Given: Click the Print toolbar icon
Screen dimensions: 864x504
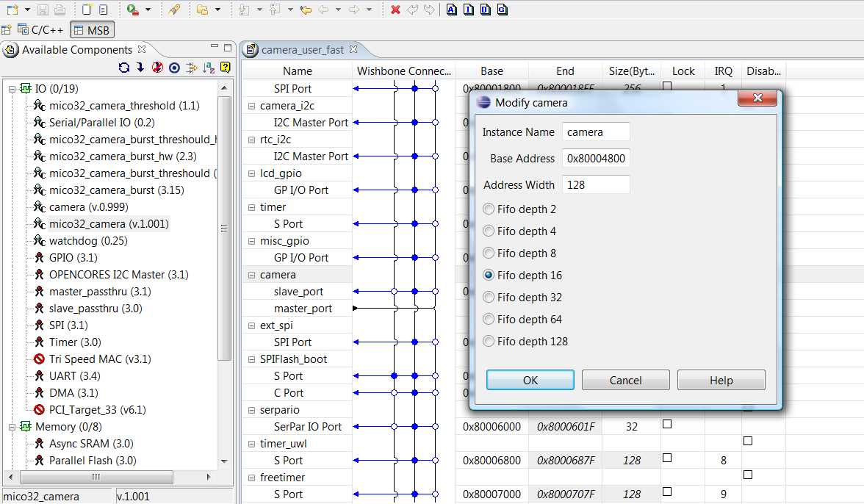Looking at the screenshot, I should click(x=60, y=10).
